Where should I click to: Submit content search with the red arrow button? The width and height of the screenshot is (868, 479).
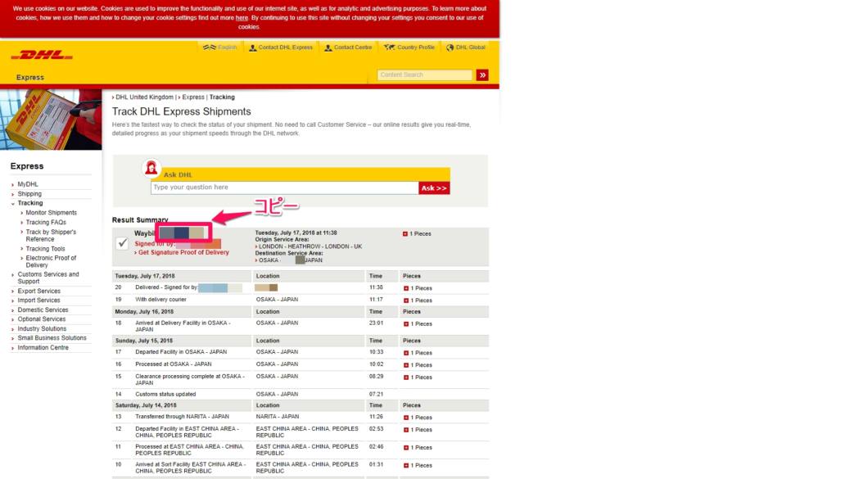482,75
